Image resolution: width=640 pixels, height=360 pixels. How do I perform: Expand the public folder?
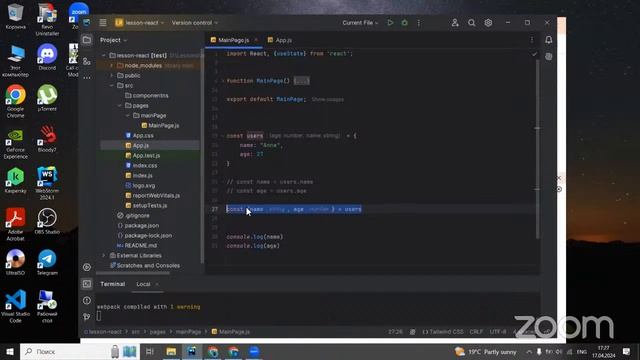point(111,76)
